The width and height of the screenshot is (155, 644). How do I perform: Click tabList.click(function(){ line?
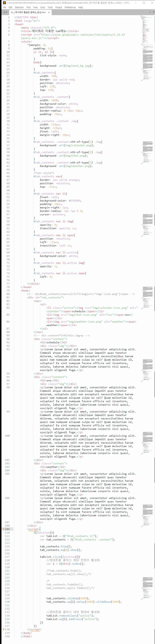pyautogui.click(x=60, y=557)
